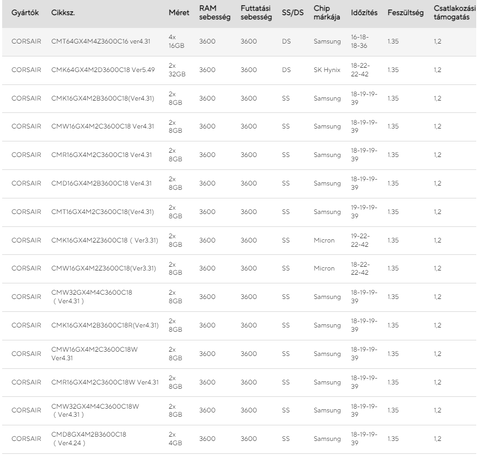This screenshot has height=456, width=480.
Task: Click the Méret column header
Action: click(179, 13)
